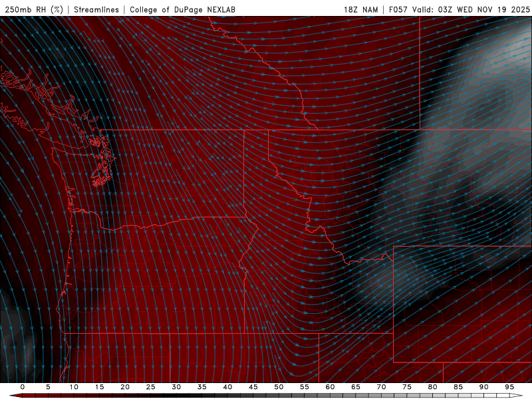Click the "95" color scale label

[509, 387]
